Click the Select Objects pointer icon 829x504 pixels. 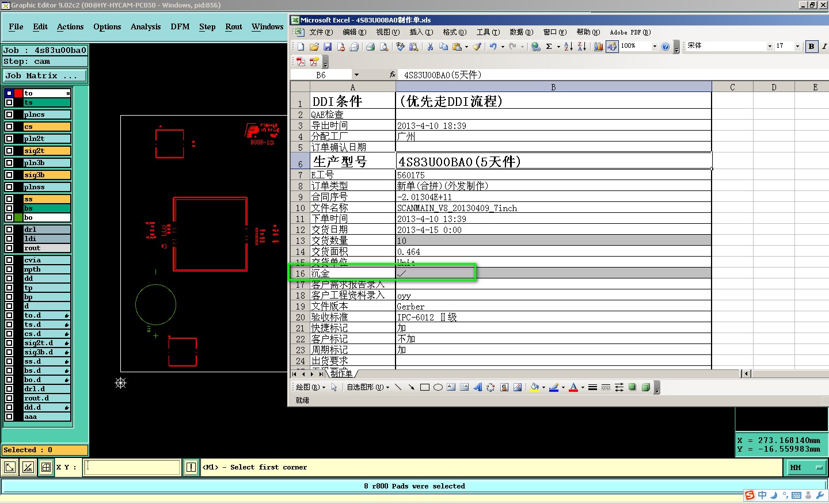(x=334, y=387)
